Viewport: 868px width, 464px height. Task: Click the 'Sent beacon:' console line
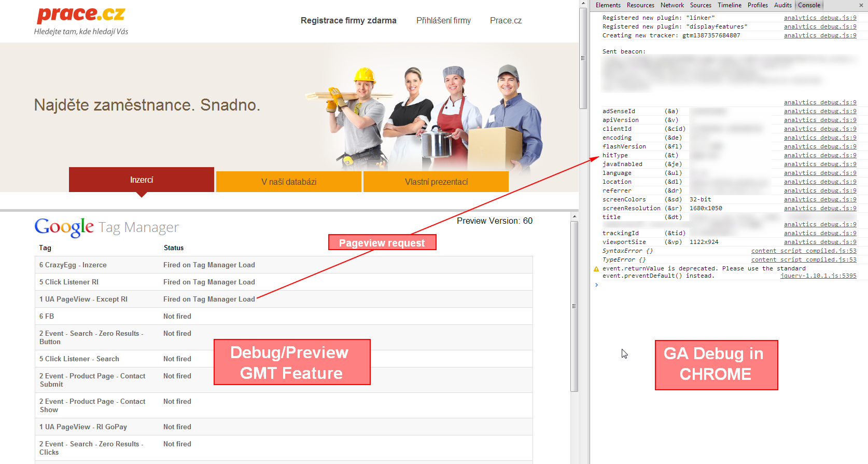624,51
